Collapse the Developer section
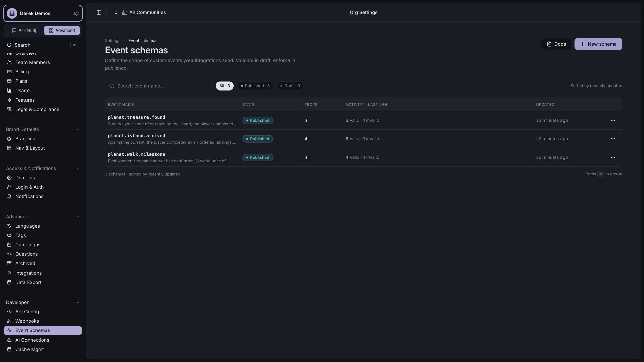The image size is (644, 362). (x=78, y=302)
